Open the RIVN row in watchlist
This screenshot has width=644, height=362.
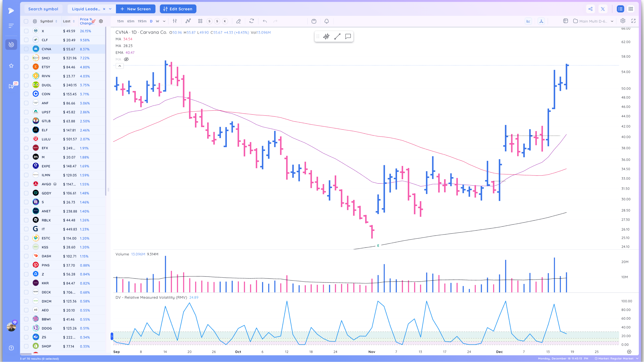[63, 76]
